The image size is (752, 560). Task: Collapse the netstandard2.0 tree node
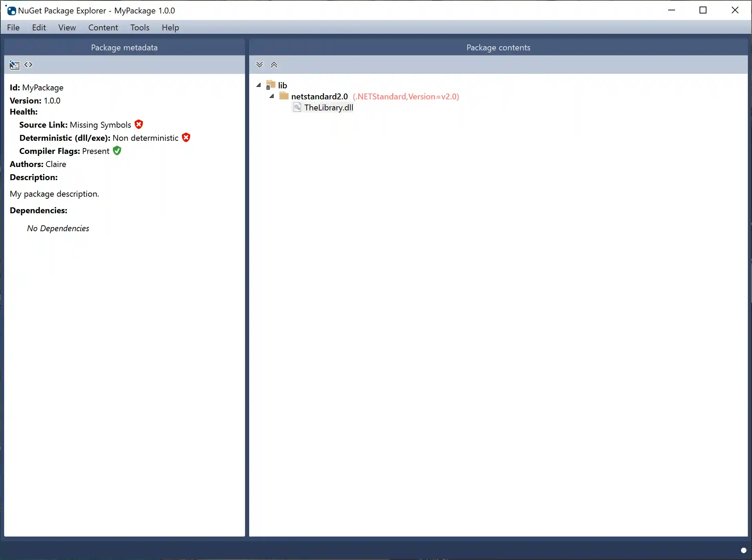(x=272, y=96)
